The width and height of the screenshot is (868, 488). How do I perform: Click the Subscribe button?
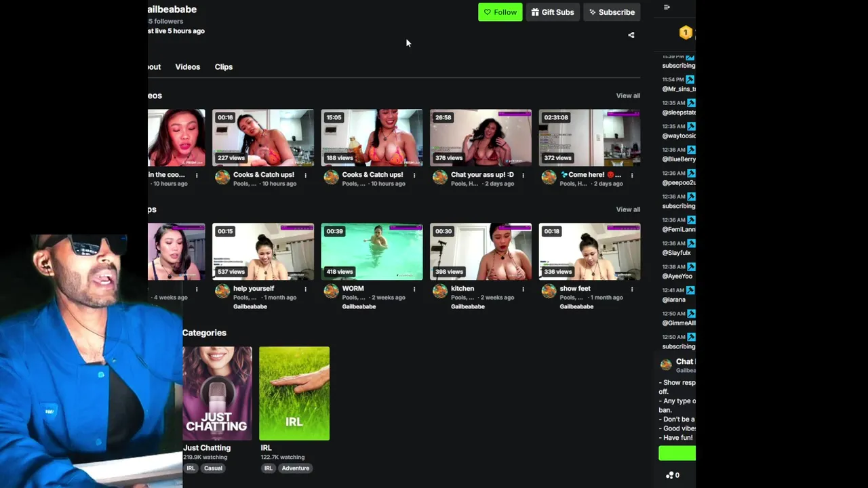click(612, 12)
